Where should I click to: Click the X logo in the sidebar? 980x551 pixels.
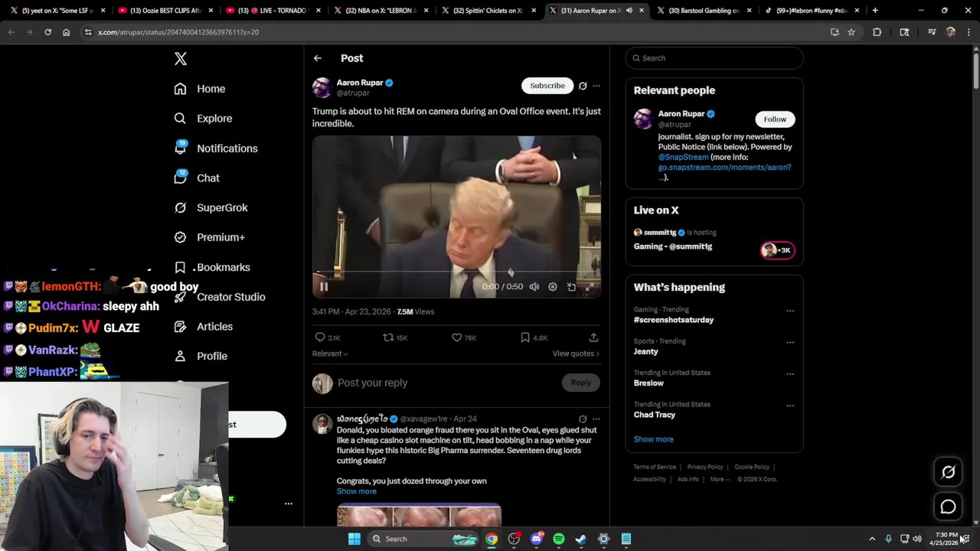181,59
